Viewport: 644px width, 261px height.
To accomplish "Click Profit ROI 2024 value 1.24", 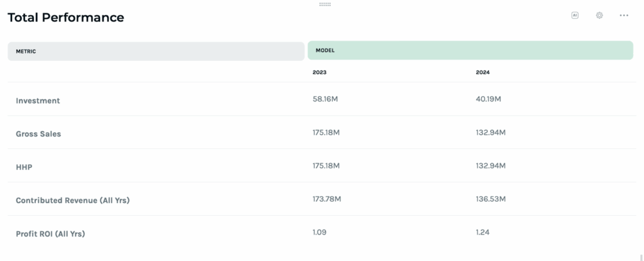I will [x=482, y=232].
